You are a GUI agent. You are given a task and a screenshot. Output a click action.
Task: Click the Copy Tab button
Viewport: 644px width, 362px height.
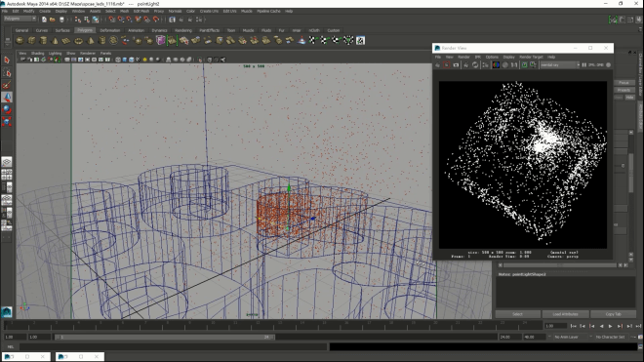click(x=613, y=314)
